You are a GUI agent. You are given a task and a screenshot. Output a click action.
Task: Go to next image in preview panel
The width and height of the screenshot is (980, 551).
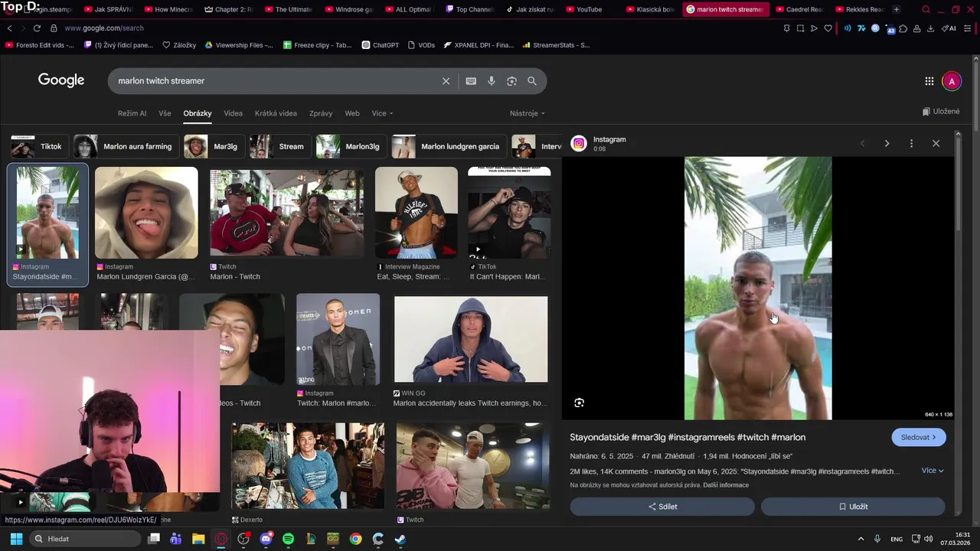[887, 143]
